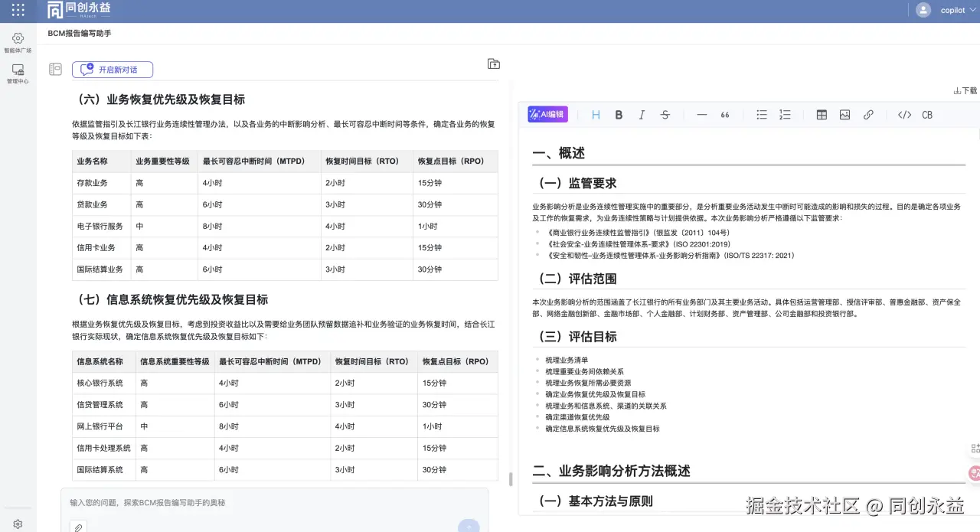Click bullet 梳理重要业务间依赖关系

[x=584, y=371]
